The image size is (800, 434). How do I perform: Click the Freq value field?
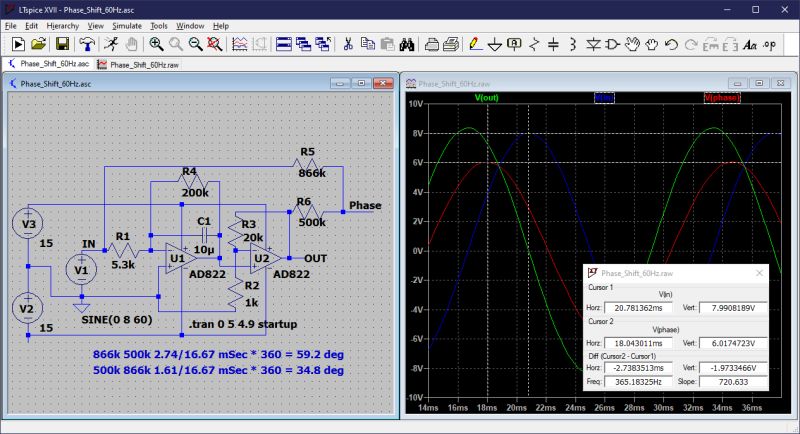pyautogui.click(x=638, y=381)
